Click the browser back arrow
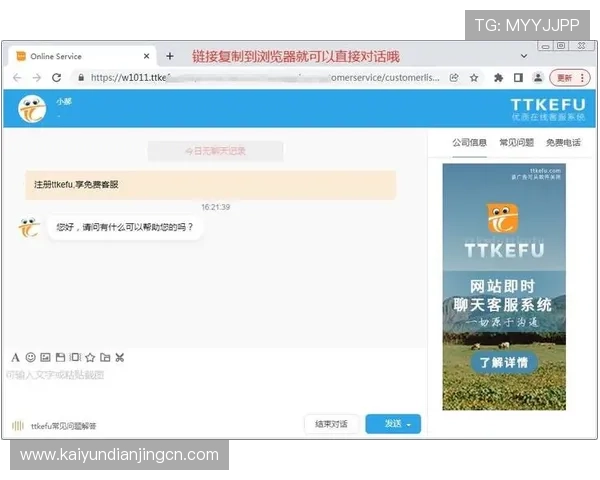 [x=17, y=78]
